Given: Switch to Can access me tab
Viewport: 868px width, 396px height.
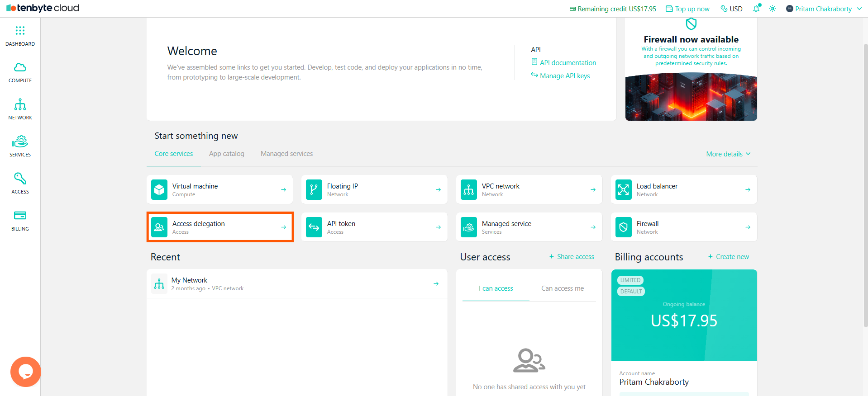Looking at the screenshot, I should [563, 288].
